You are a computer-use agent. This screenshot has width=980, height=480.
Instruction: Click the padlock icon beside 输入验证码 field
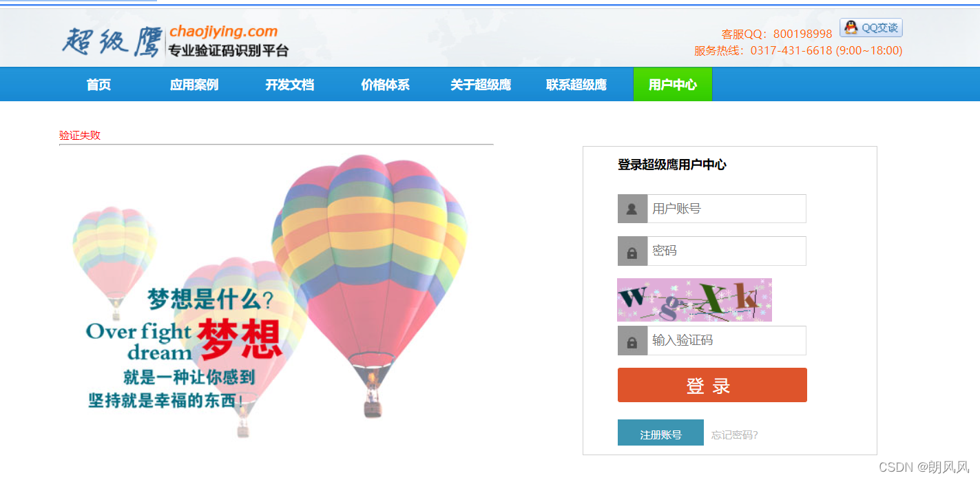tap(632, 341)
